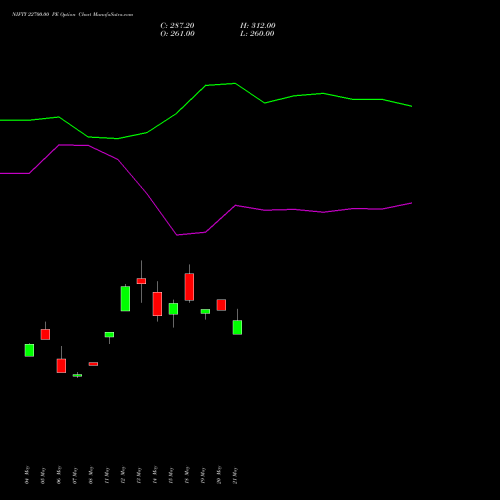Image resolution: width=500 pixels, height=500 pixels.
Task: Click the 21 May date label
Action: 235,475
